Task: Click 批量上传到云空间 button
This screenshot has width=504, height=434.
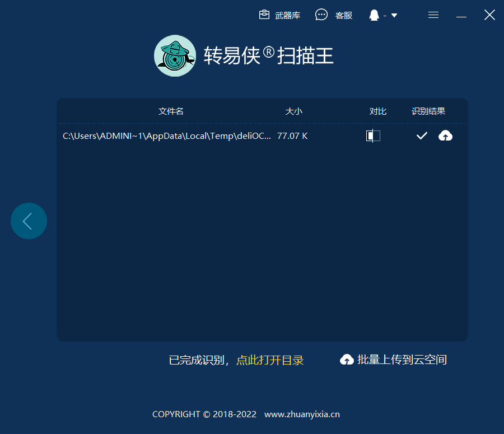Action: click(393, 360)
